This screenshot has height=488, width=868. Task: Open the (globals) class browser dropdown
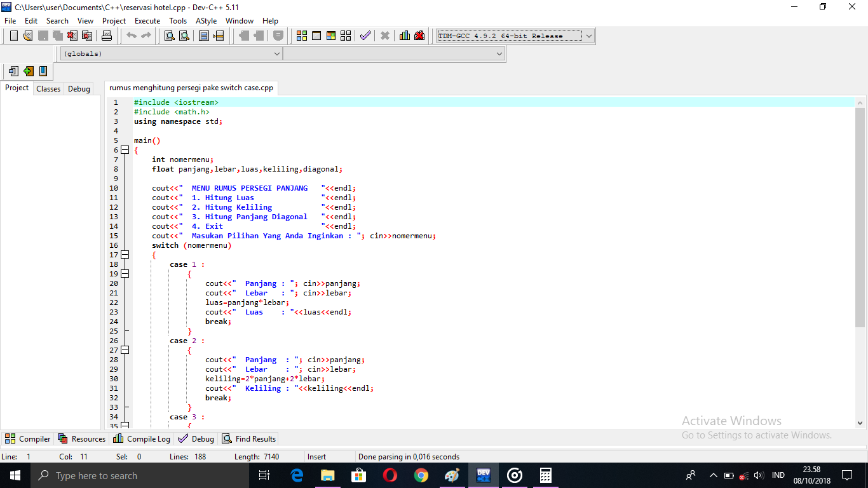coord(278,53)
